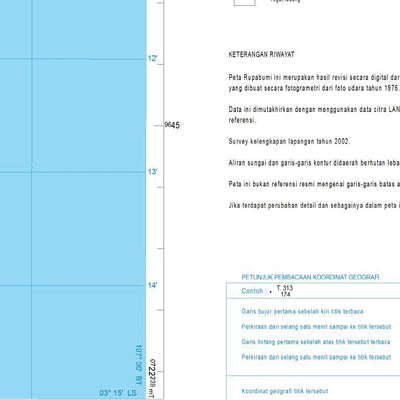Click the Peta ini bukan referensi resmi line
Viewport: 400px width, 400px height.
pyautogui.click(x=314, y=184)
